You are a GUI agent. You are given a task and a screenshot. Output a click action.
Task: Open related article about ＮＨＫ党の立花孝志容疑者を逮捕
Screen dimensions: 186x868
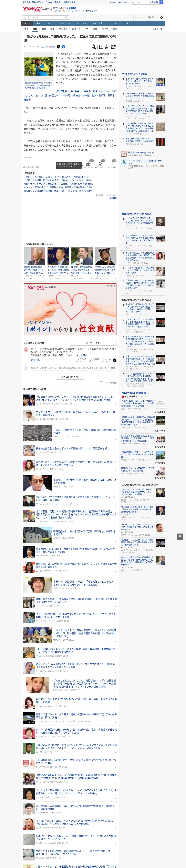58,184
